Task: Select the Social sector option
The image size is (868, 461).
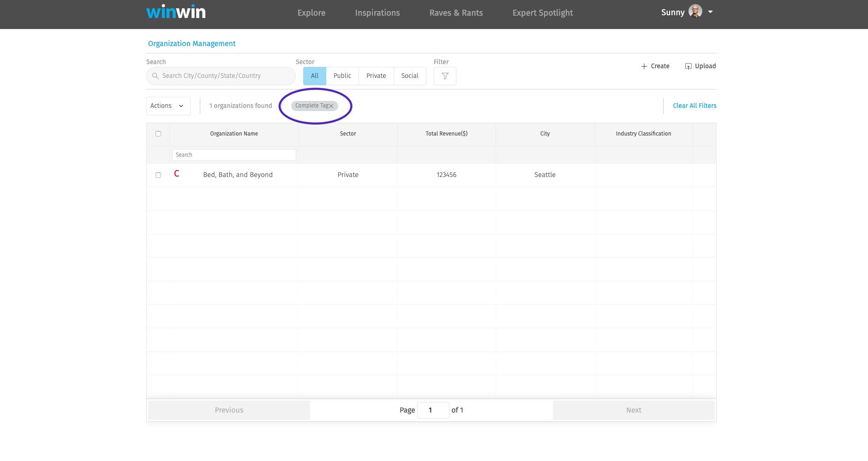Action: (409, 76)
